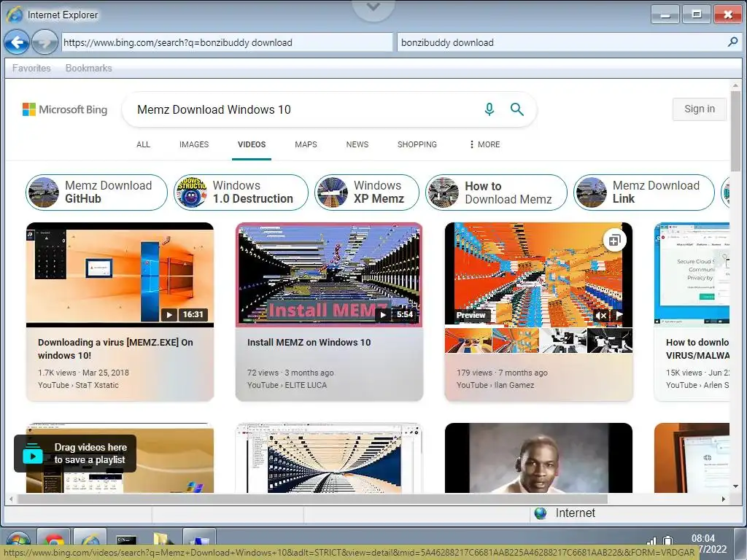The height and width of the screenshot is (560, 747).
Task: Click the Sign in button
Action: point(700,109)
